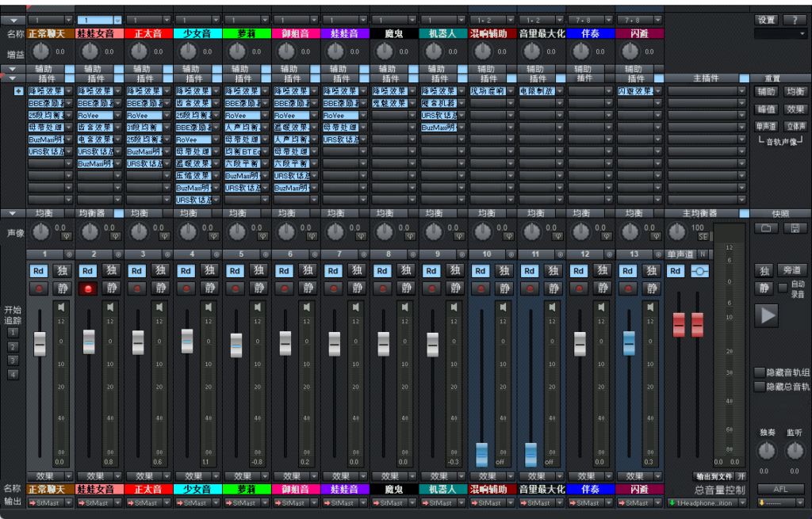
Task: Expand the 效果 dropdown under track 1
Action: click(51, 476)
